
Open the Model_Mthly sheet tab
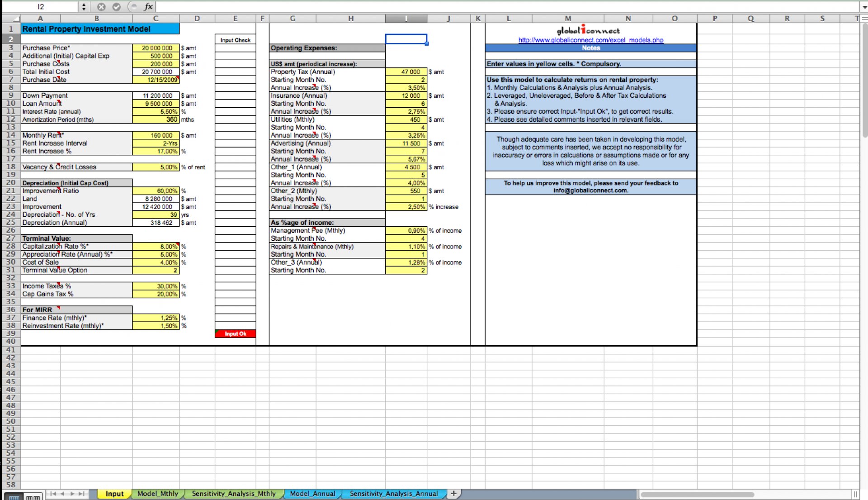[x=157, y=494]
